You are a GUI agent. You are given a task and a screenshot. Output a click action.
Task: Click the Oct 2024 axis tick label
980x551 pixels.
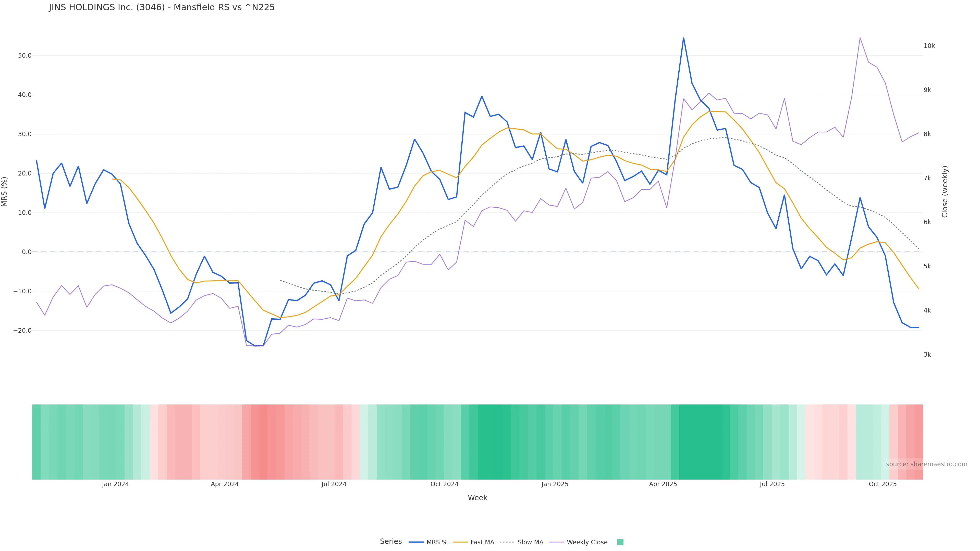[x=444, y=484]
